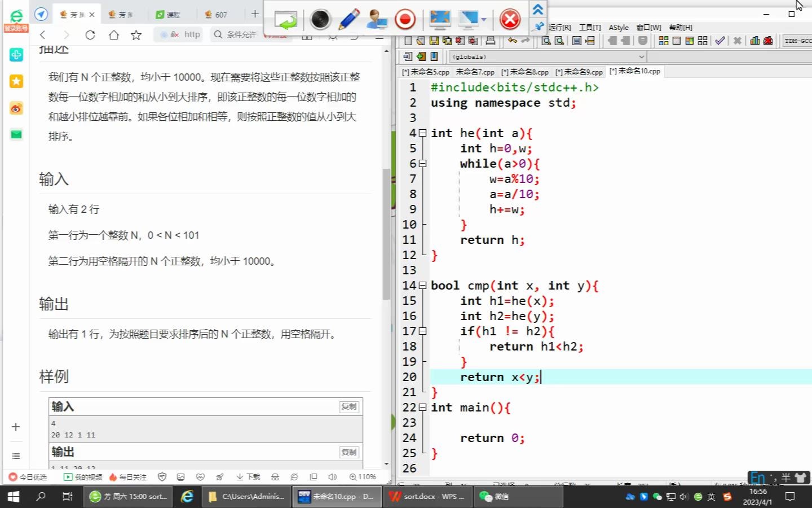The image size is (812, 508).
Task: Click the undo arrow in Dev-C++ toolbar
Action: 512,41
